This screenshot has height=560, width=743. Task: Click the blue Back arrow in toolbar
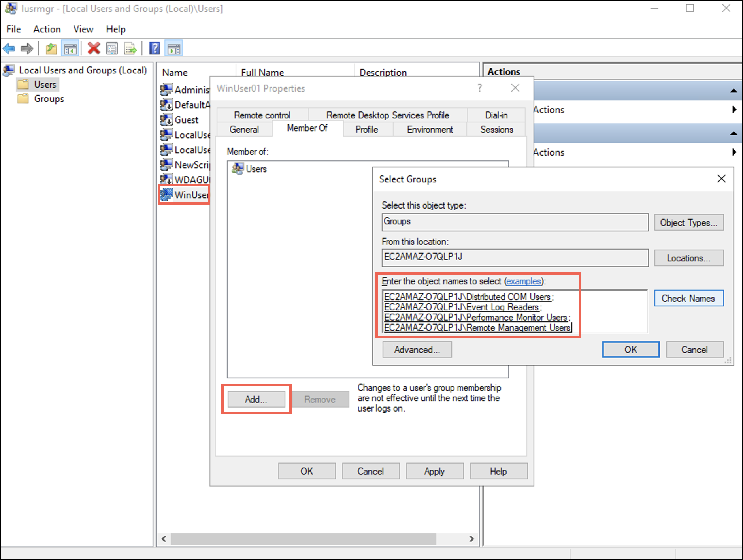[x=9, y=49]
